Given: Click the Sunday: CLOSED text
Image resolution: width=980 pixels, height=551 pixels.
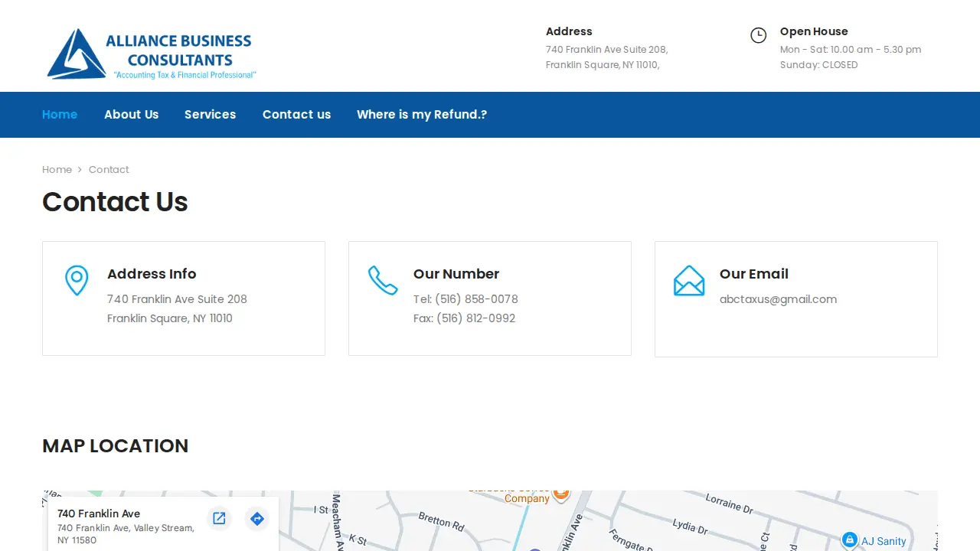Looking at the screenshot, I should [818, 65].
